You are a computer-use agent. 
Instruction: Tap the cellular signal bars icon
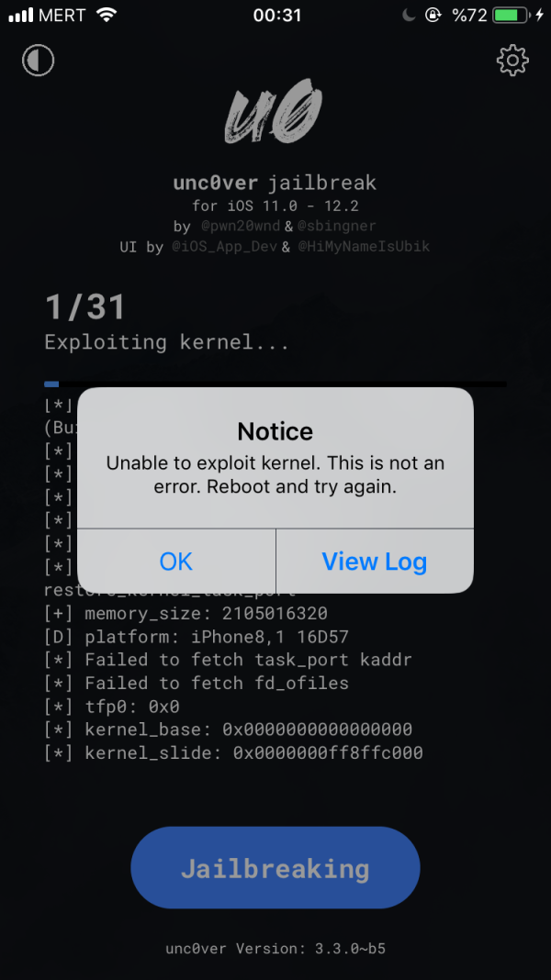pos(20,16)
